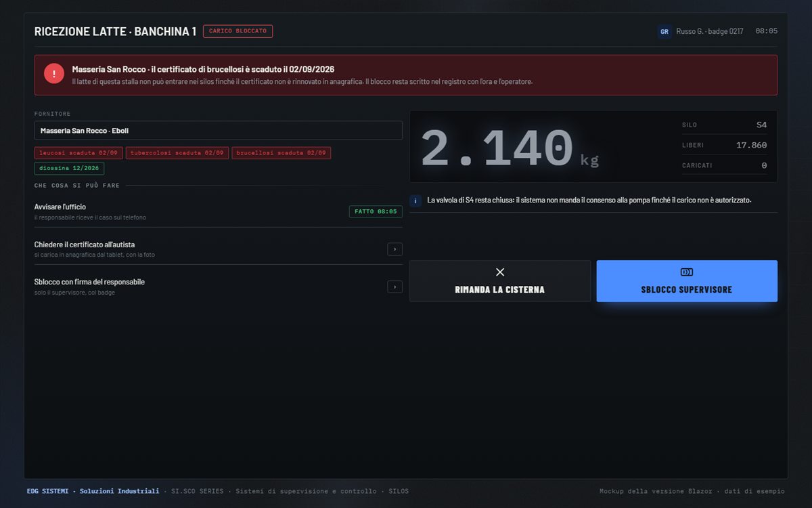The width and height of the screenshot is (812, 508).
Task: Click the valvola di S4 resta chiusa message
Action: 589,200
